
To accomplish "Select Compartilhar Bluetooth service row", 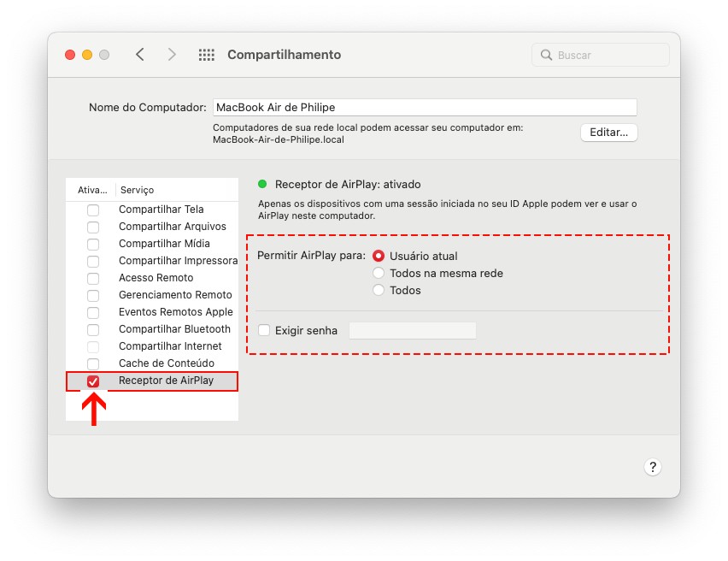I will click(174, 329).
